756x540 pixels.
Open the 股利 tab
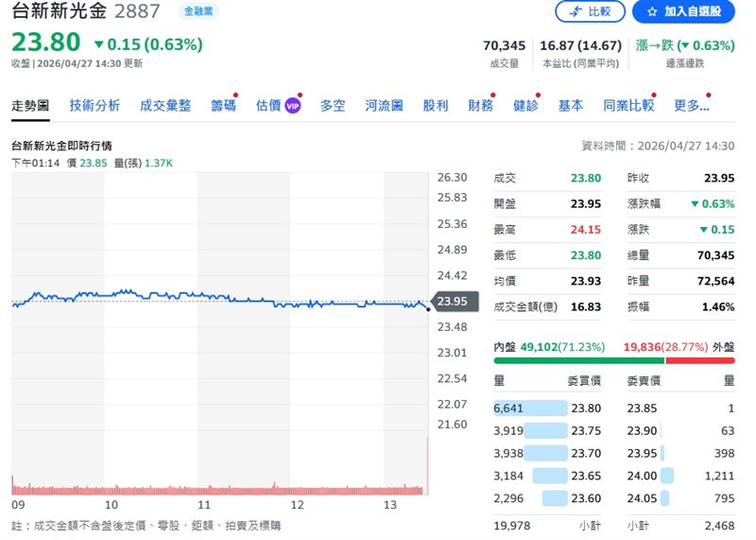pyautogui.click(x=436, y=105)
